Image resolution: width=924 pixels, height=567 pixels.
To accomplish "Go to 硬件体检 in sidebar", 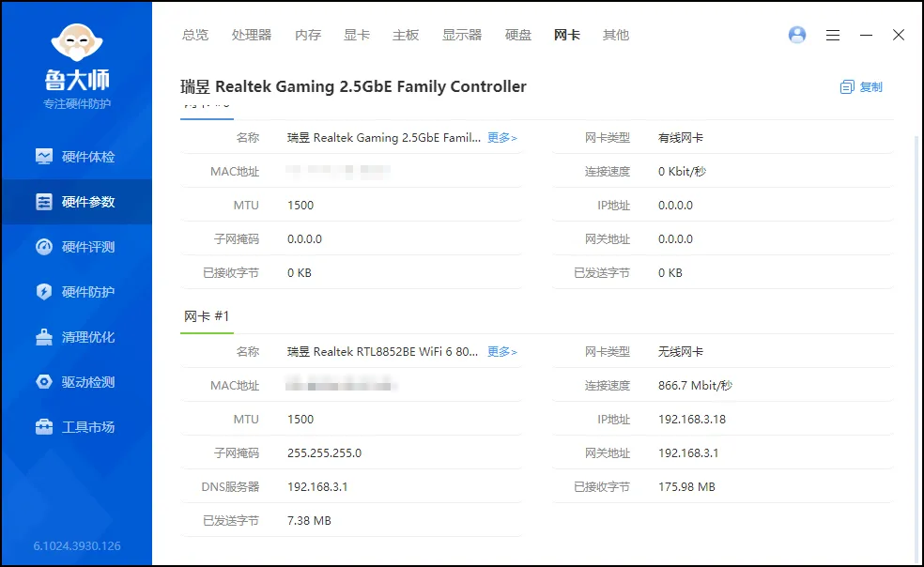I will click(x=88, y=156).
